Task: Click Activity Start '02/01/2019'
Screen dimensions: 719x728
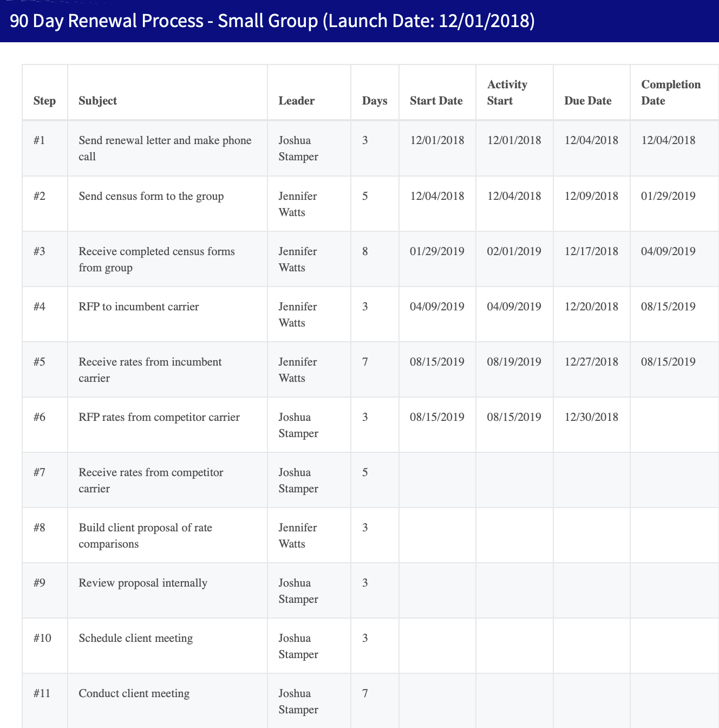Action: point(514,251)
